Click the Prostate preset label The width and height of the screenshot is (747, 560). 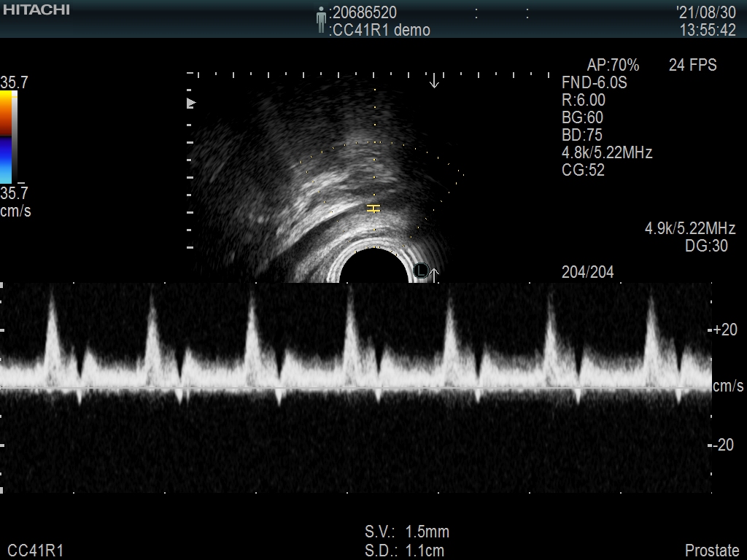711,551
